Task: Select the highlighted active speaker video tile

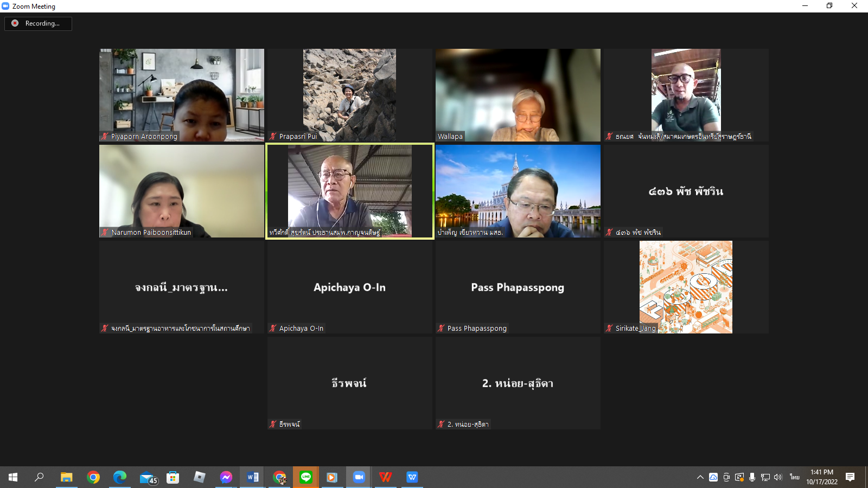Action: [350, 191]
